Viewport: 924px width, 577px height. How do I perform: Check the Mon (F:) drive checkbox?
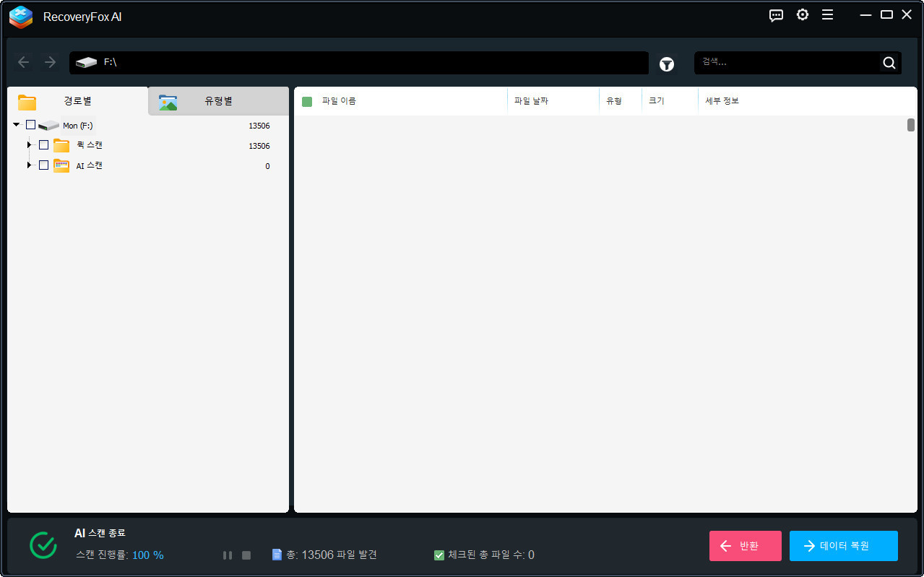tap(30, 125)
